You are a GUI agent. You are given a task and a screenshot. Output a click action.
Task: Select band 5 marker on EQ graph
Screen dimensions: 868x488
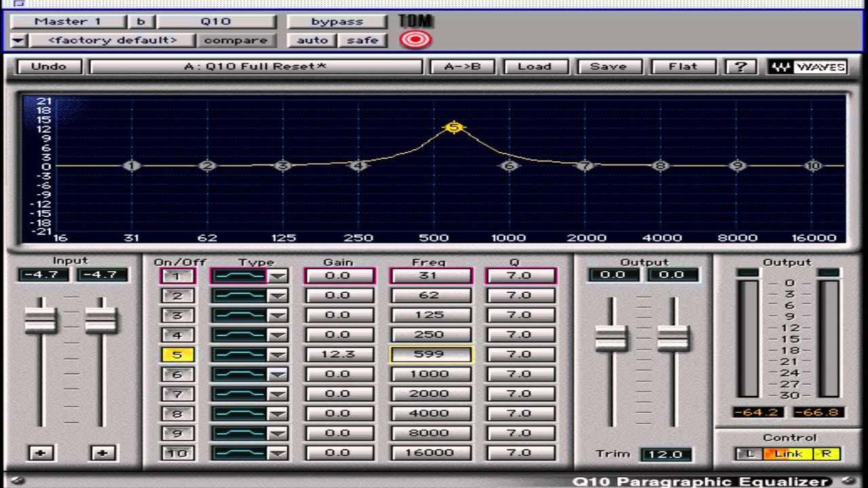454,127
